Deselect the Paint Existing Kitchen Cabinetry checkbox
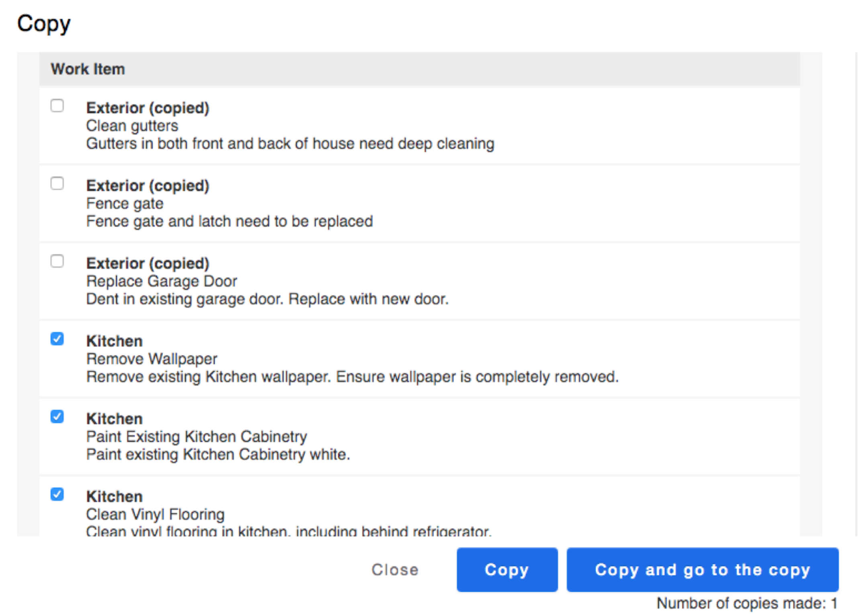 [x=57, y=417]
